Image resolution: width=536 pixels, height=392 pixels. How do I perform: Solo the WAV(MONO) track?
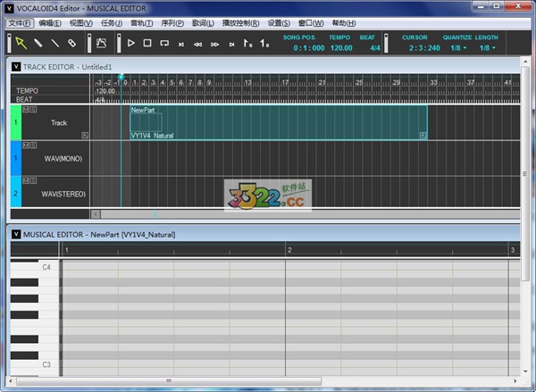click(33, 145)
